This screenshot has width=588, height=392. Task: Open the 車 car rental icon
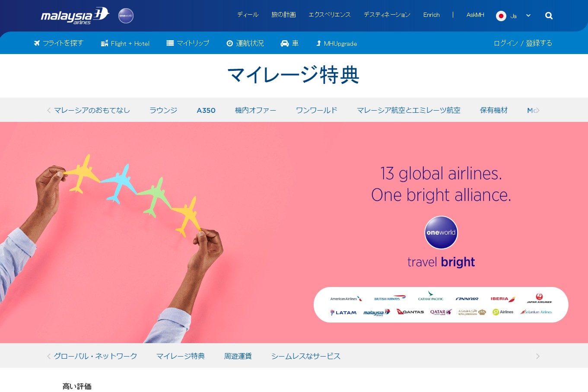pos(285,43)
